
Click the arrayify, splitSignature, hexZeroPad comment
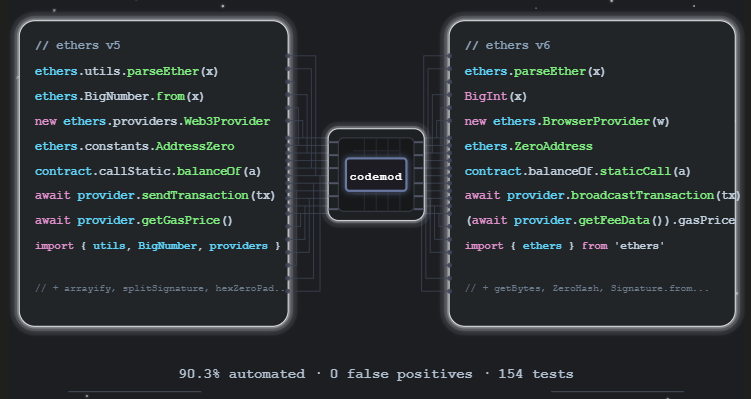161,288
